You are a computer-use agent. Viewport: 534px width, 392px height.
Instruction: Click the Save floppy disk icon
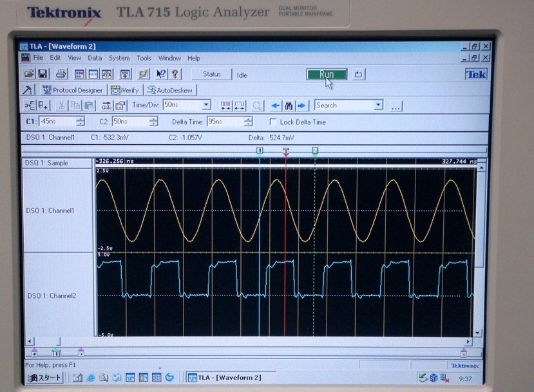[x=43, y=74]
